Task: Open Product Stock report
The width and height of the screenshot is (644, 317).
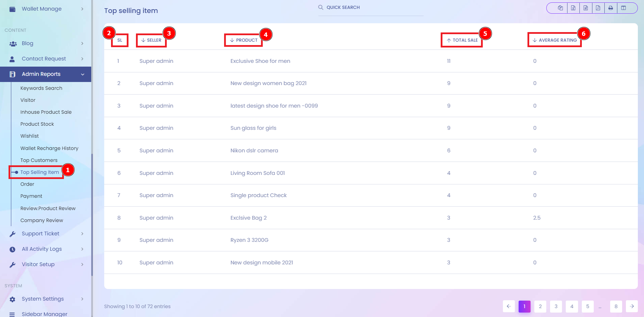Action: pyautogui.click(x=37, y=124)
